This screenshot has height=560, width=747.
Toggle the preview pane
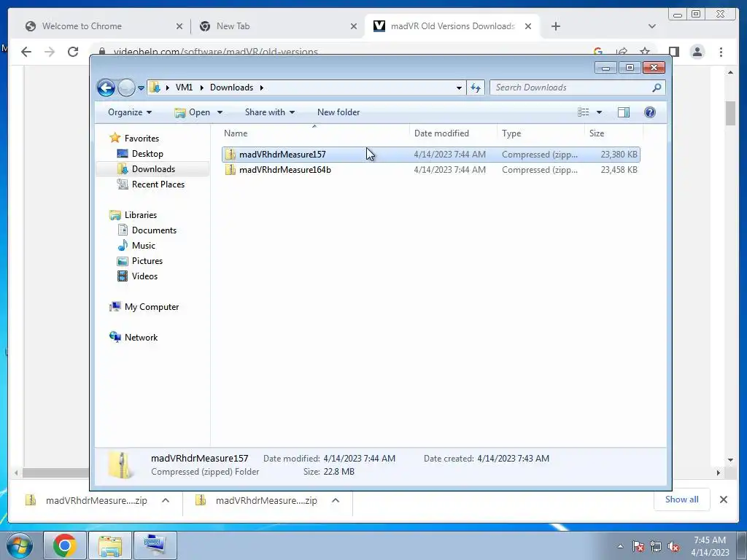pos(624,112)
